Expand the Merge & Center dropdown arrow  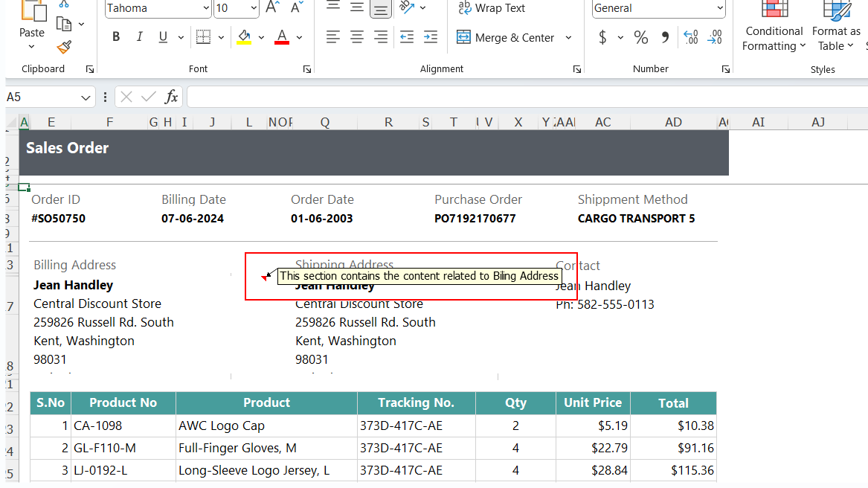tap(568, 38)
